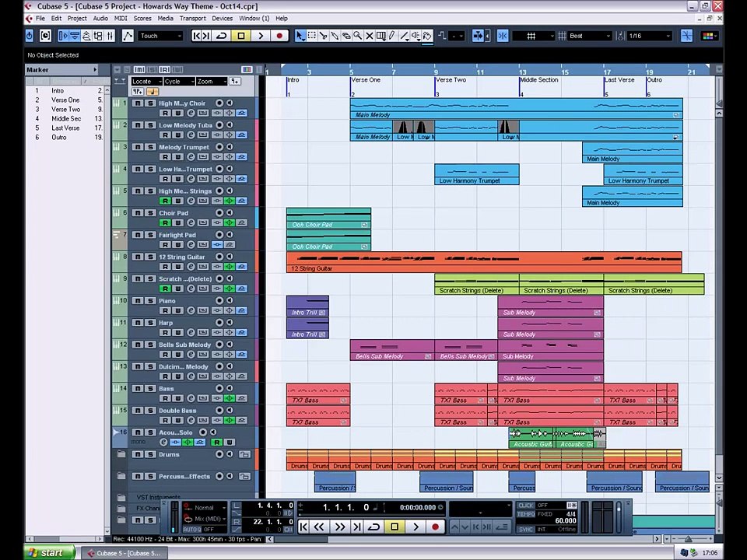
Task: Select the Split scissors tool
Action: [323, 36]
